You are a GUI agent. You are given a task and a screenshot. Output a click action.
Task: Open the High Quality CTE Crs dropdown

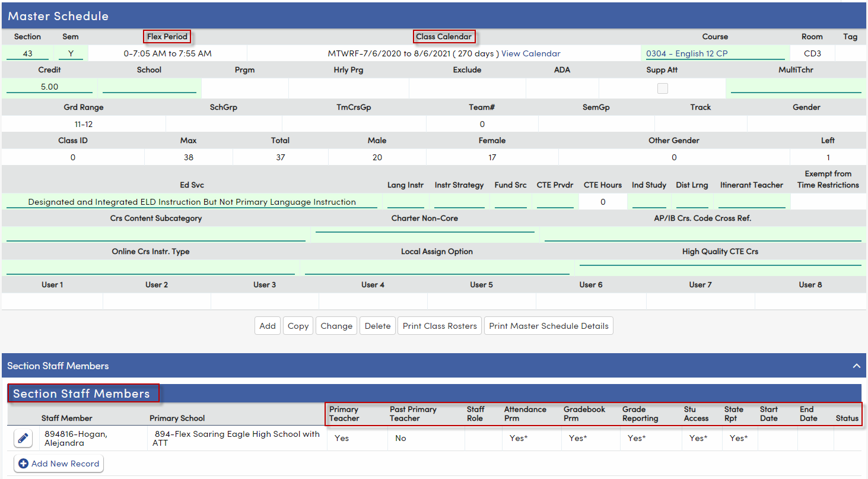tap(721, 267)
